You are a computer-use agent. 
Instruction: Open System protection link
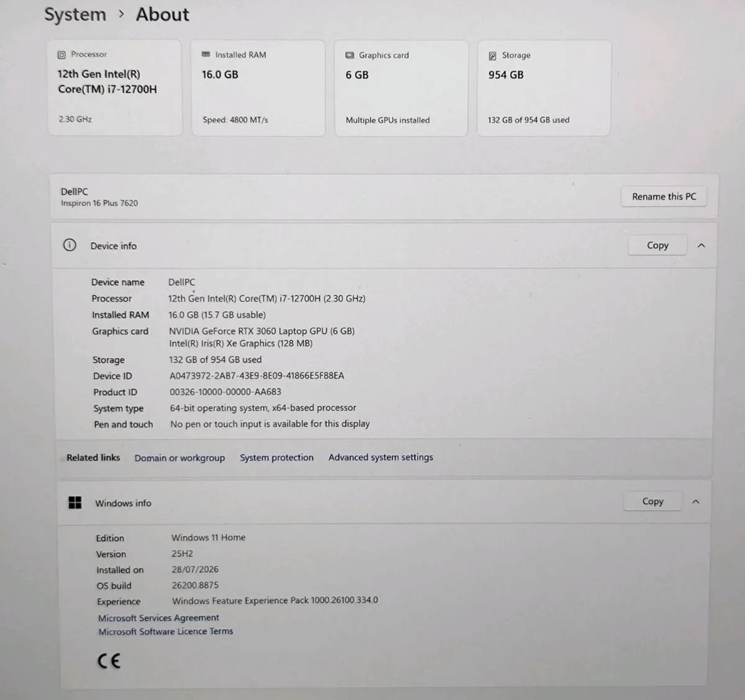[277, 457]
